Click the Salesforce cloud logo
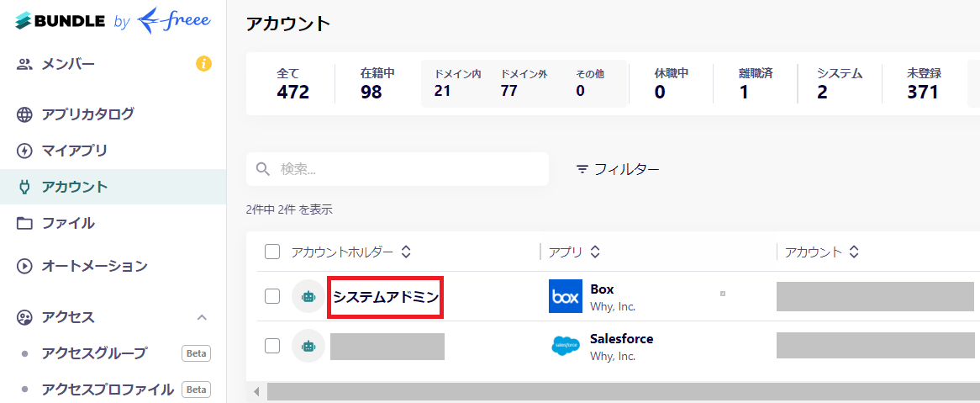The width and height of the screenshot is (980, 403). click(x=566, y=346)
